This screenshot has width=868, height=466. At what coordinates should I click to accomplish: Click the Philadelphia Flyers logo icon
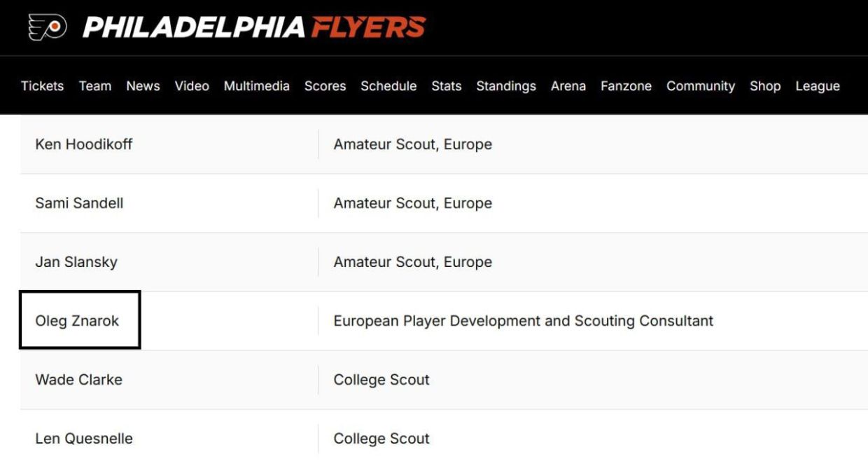tap(48, 27)
